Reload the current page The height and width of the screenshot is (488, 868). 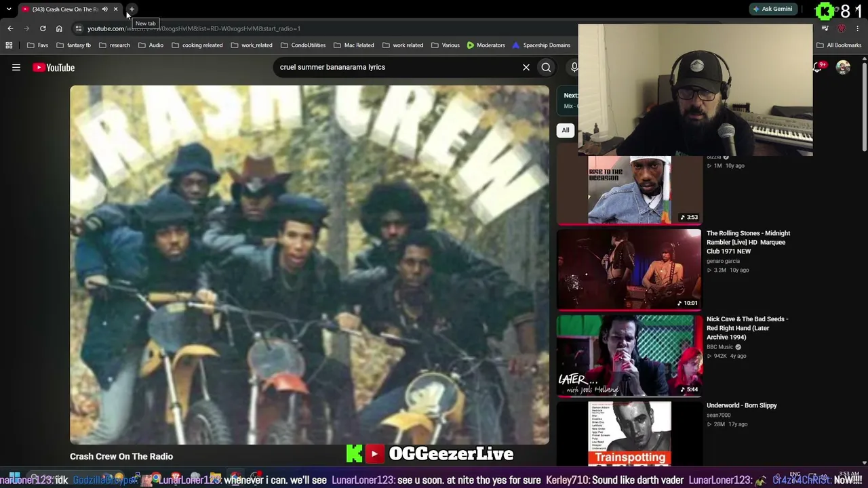43,28
